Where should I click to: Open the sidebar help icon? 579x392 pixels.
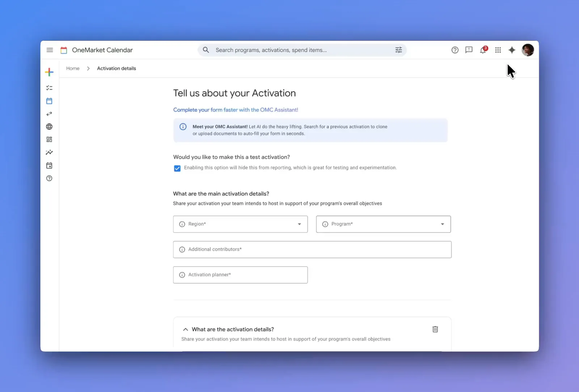coord(49,178)
